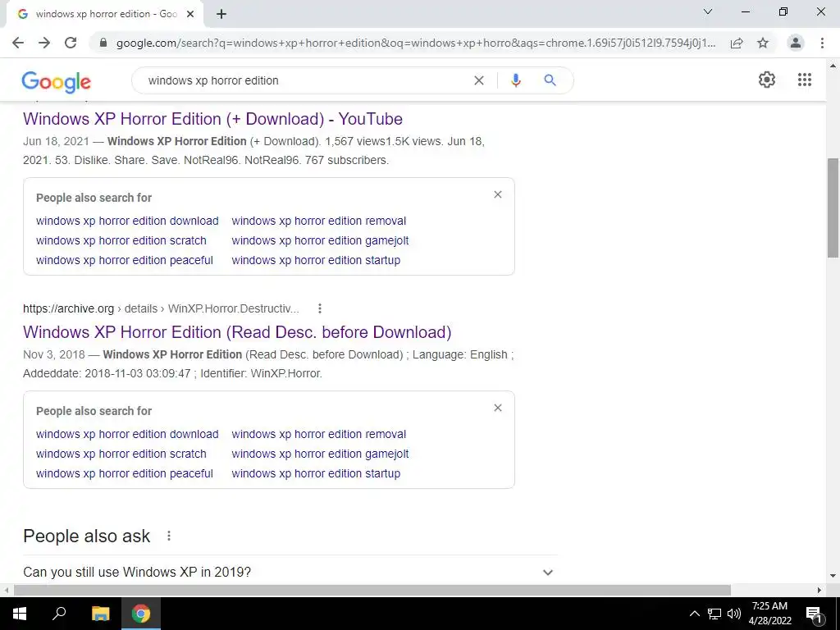The height and width of the screenshot is (630, 840).
Task: Go to the Google home logo
Action: point(57,82)
